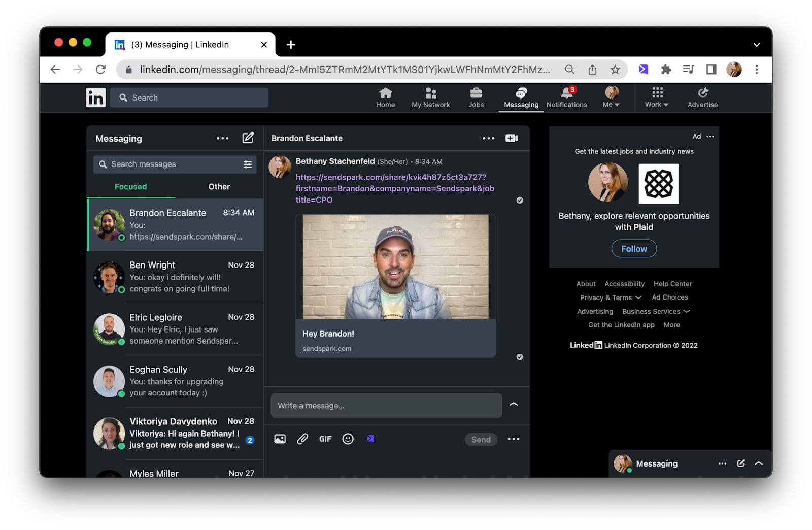Click the LinkedIn logo in the navbar
The image size is (812, 530).
[95, 97]
